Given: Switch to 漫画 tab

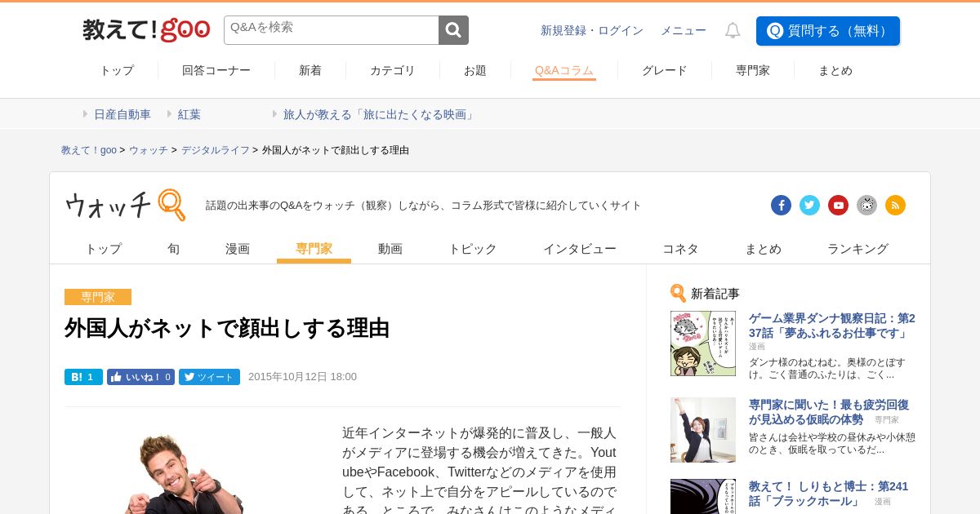Looking at the screenshot, I should coord(238,249).
